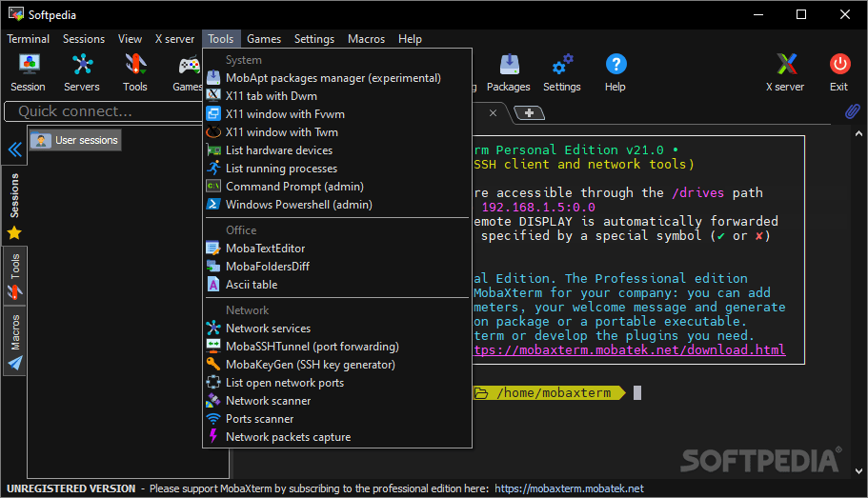868x498 pixels.
Task: Choose X11 window with Twm
Action: (x=337, y=132)
